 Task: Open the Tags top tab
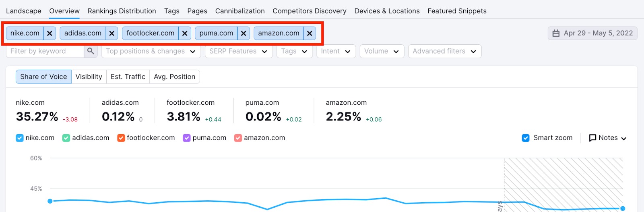pyautogui.click(x=172, y=11)
